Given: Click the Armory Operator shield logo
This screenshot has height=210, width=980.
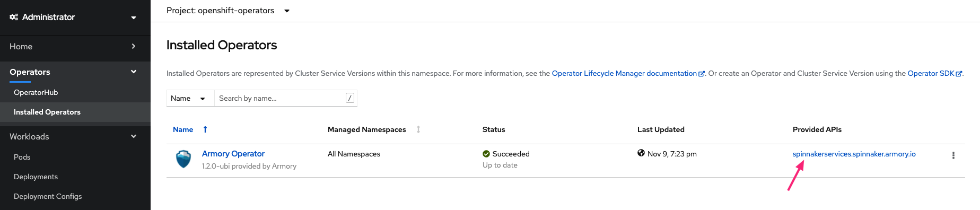Looking at the screenshot, I should [x=183, y=159].
